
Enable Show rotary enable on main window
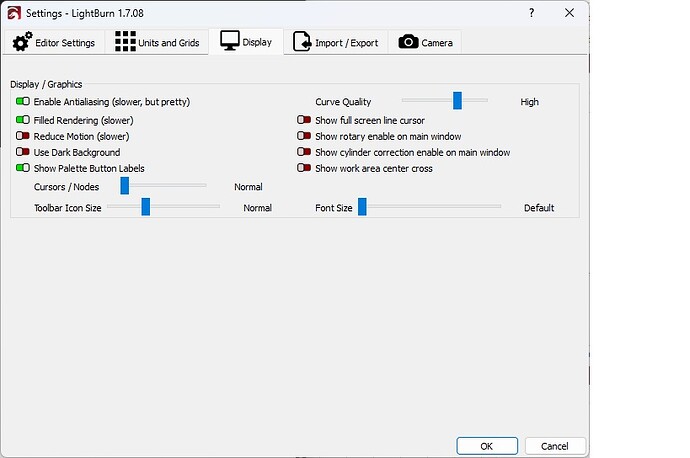(x=304, y=136)
